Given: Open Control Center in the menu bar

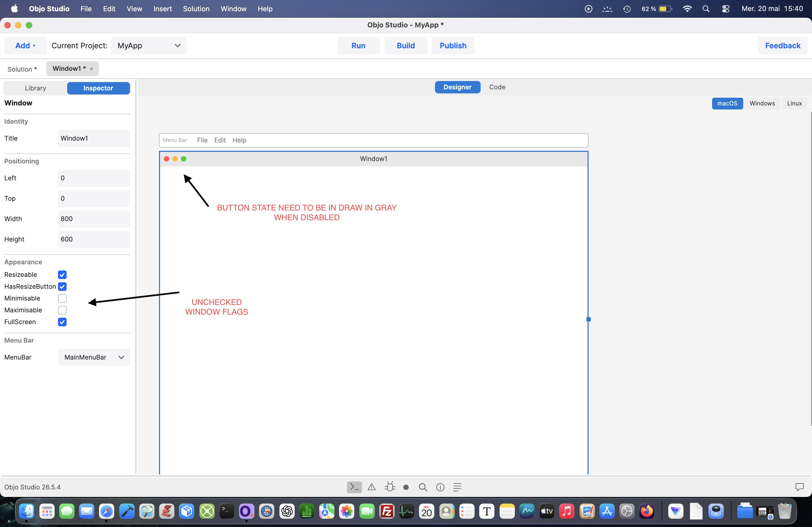Looking at the screenshot, I should tap(726, 9).
